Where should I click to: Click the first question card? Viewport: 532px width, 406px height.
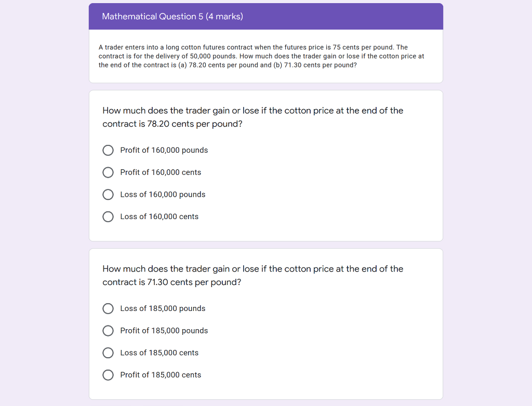[x=266, y=165]
